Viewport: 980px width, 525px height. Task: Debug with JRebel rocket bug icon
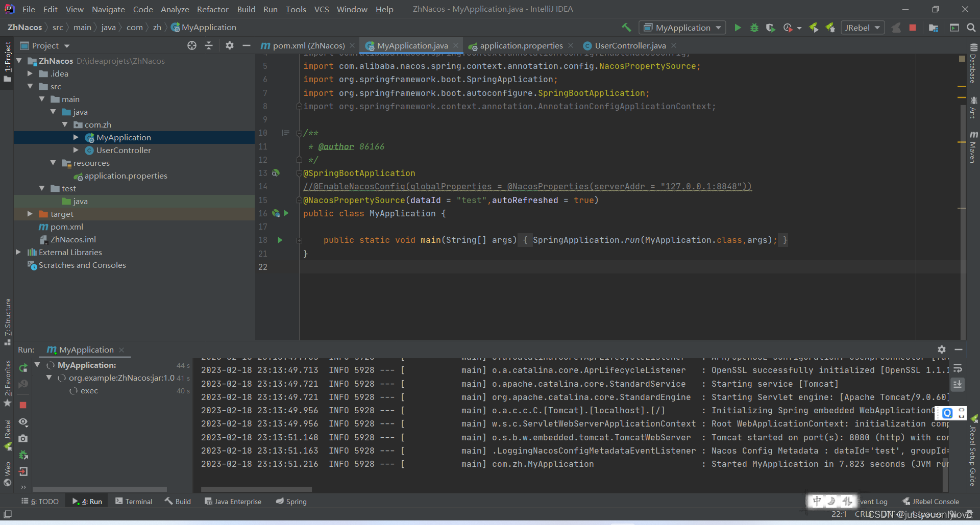click(830, 28)
